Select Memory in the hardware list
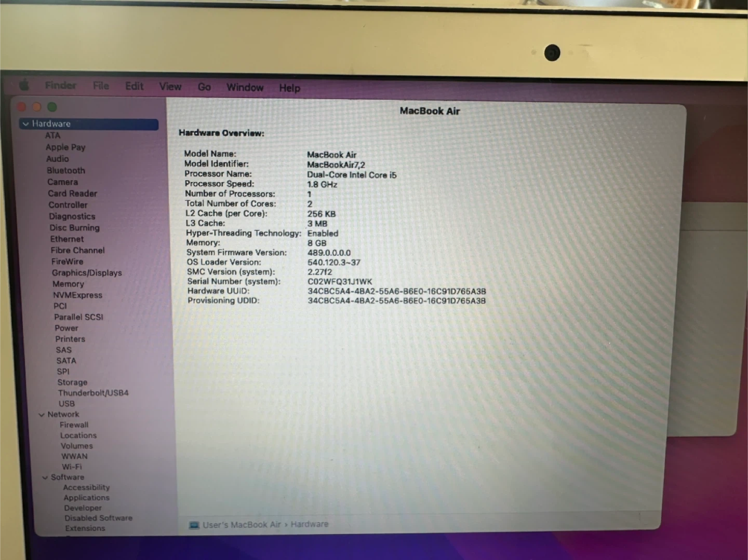Screen dimensions: 748x560 pos(68,284)
